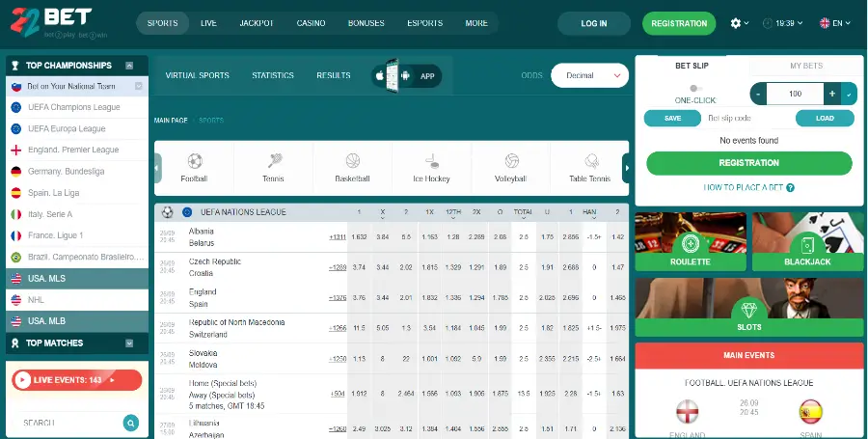Screen dimensions: 868x439
Task: Open the SPORTS menu
Action: (x=163, y=23)
